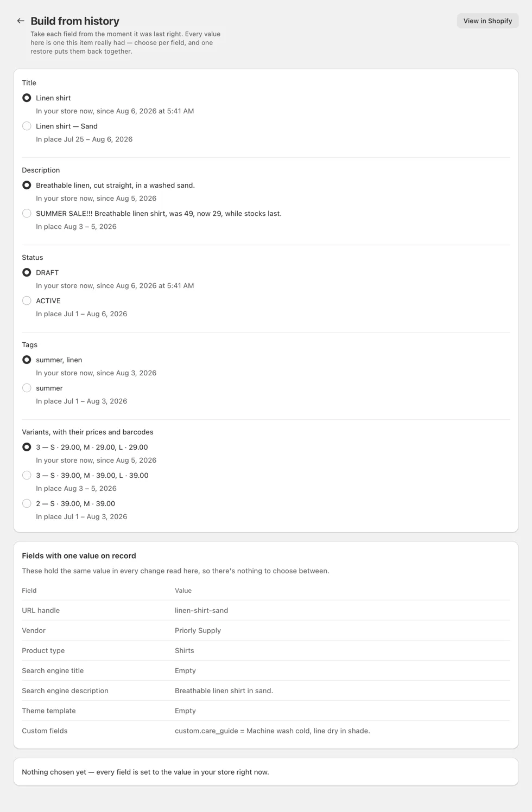The width and height of the screenshot is (532, 812).
Task: Click the Nothing chosen yet status banner
Action: [x=266, y=772]
